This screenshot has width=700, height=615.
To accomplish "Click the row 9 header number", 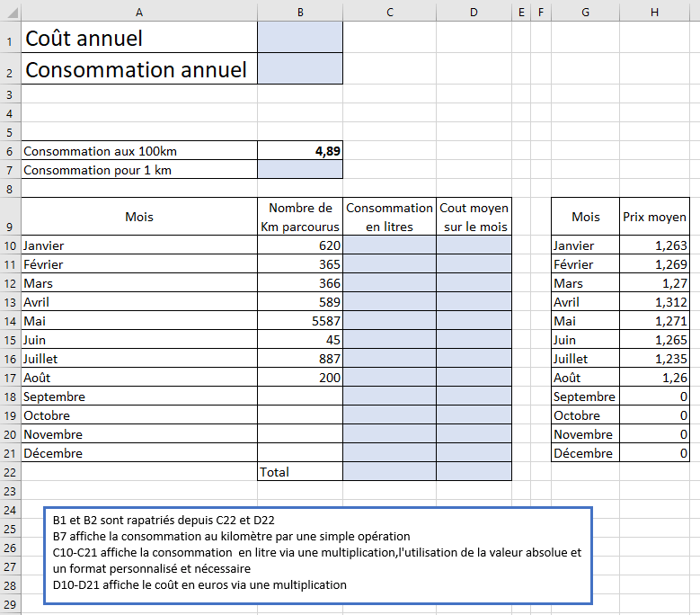I will [10, 227].
